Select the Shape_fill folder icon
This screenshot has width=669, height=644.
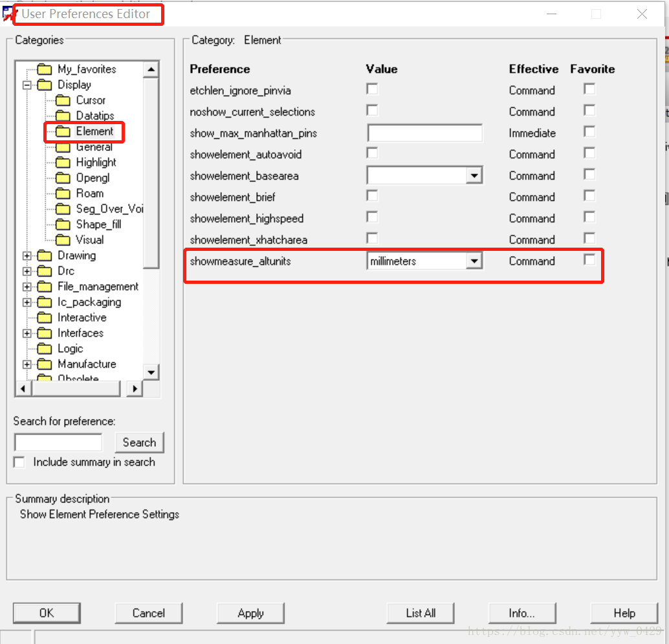click(x=63, y=224)
